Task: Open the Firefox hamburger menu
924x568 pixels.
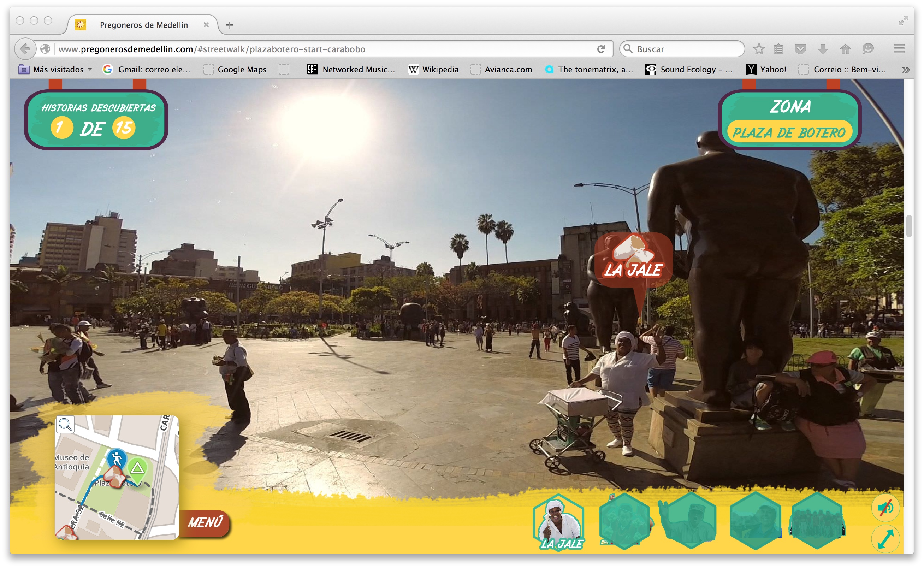Action: (x=899, y=49)
